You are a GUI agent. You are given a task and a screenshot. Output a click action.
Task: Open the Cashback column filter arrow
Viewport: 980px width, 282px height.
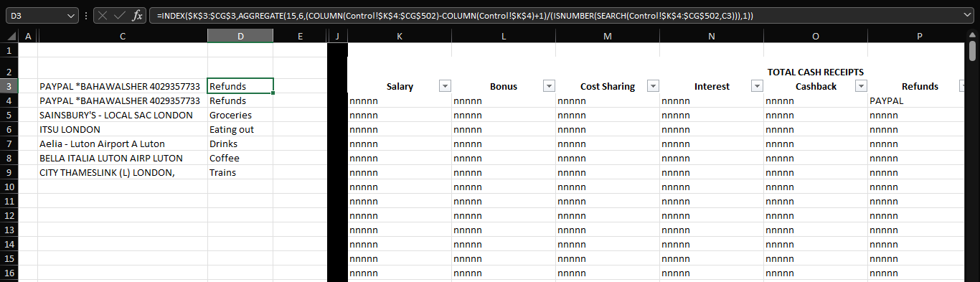point(861,86)
